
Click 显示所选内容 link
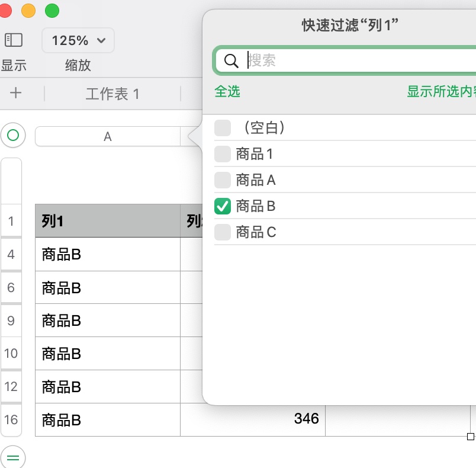441,92
